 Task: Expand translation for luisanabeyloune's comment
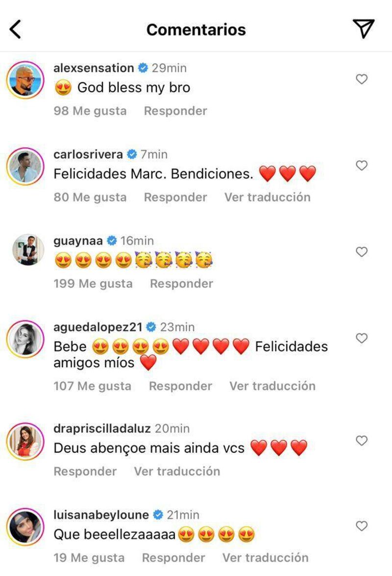coord(265,557)
